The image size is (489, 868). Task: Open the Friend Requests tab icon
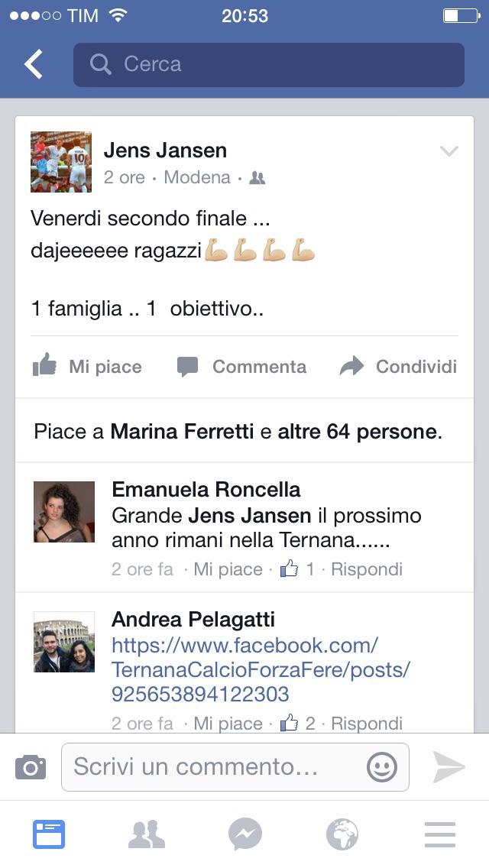(x=147, y=834)
